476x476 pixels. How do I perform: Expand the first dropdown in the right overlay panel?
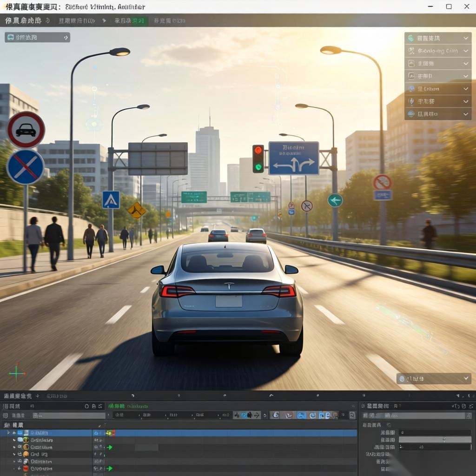tap(466, 38)
